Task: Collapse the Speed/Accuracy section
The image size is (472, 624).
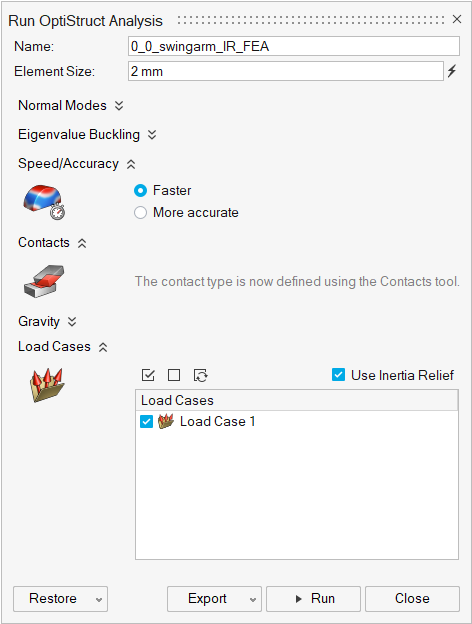Action: (x=131, y=164)
